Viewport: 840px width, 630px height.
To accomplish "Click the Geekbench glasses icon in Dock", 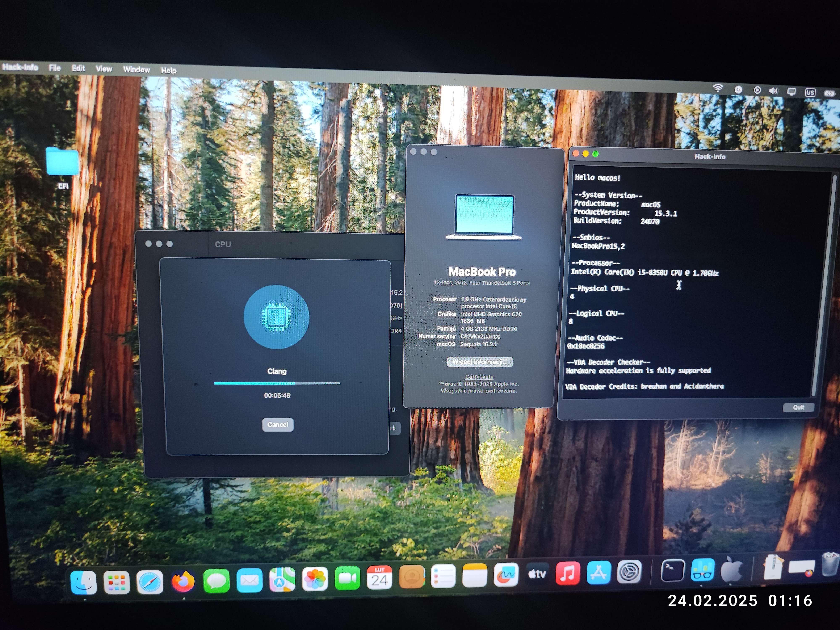I will 702,570.
